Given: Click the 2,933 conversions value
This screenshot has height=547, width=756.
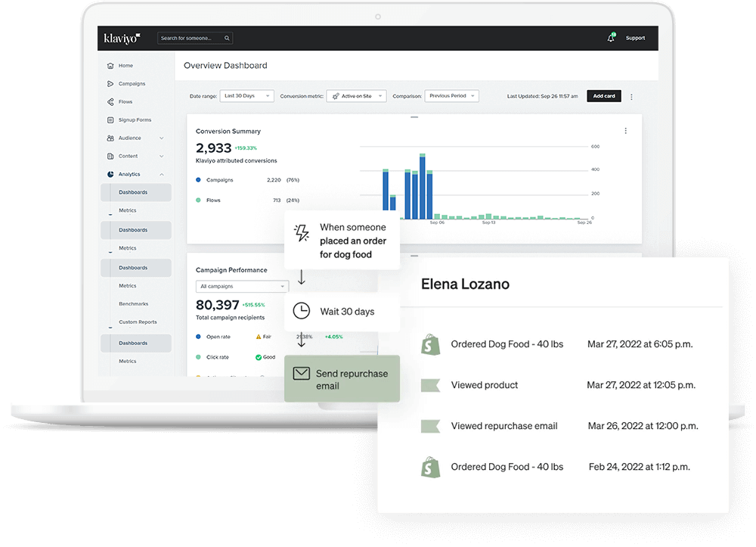Looking at the screenshot, I should click(x=214, y=148).
